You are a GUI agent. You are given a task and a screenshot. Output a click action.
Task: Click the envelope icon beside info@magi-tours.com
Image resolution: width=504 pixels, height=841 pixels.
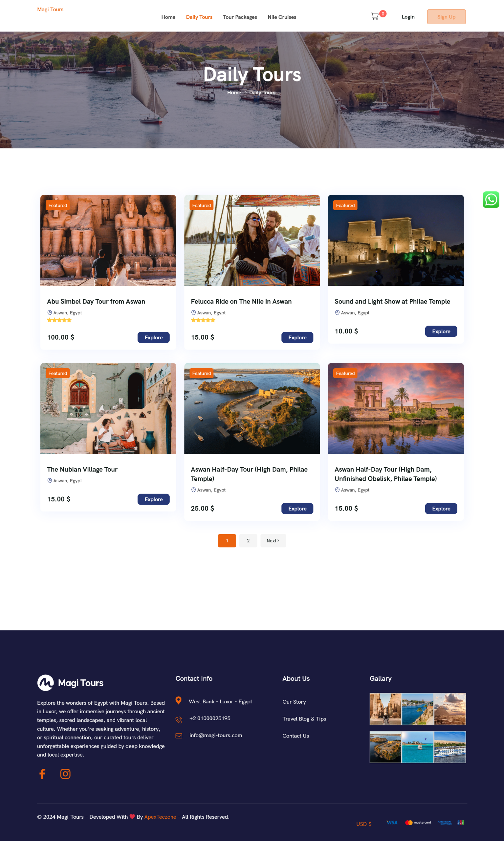[x=179, y=735]
